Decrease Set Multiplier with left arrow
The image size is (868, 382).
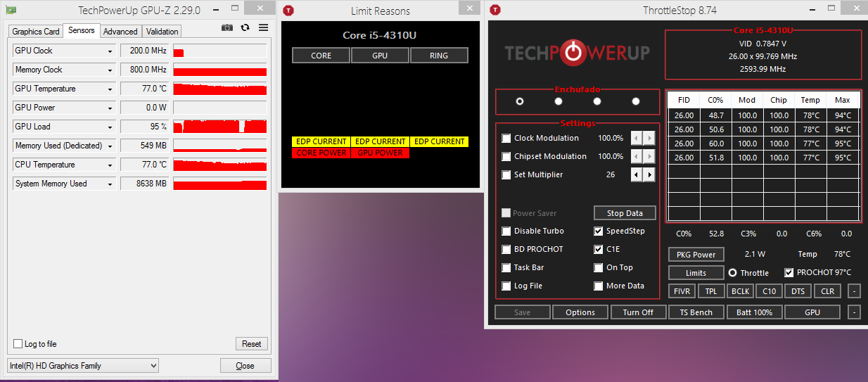(x=637, y=174)
